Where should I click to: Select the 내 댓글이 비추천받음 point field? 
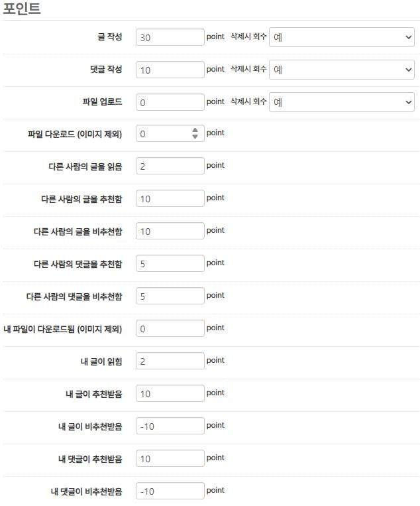tap(170, 491)
